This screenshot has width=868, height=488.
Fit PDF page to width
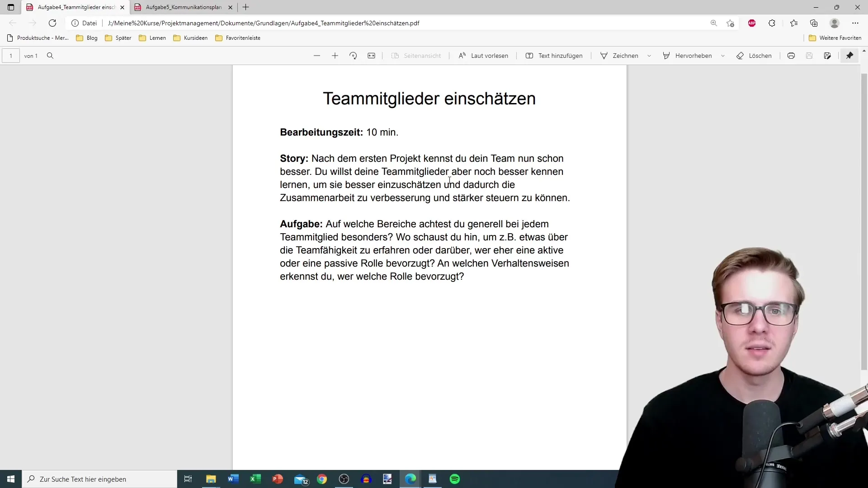coord(371,56)
